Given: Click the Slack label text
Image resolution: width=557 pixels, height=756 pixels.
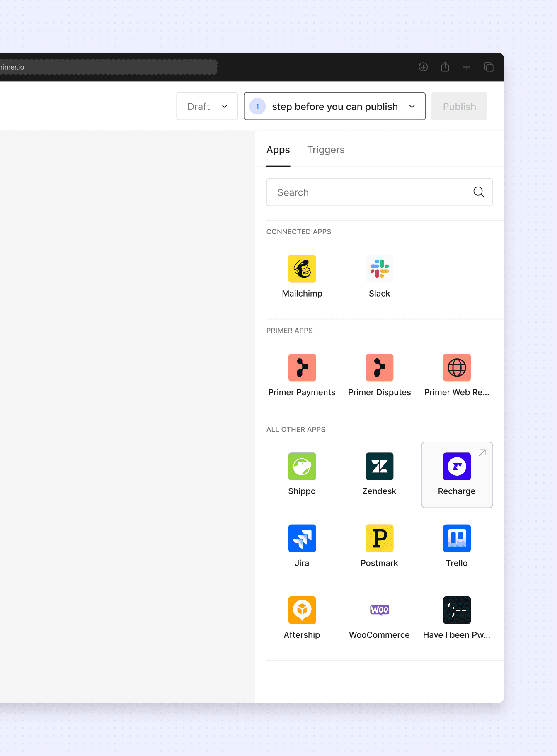Looking at the screenshot, I should (x=380, y=294).
